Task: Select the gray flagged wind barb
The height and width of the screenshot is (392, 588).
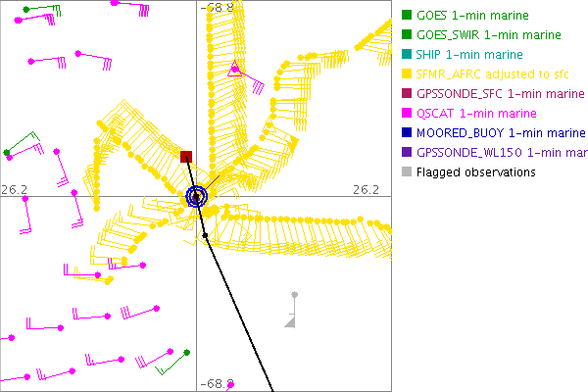Action: [293, 296]
